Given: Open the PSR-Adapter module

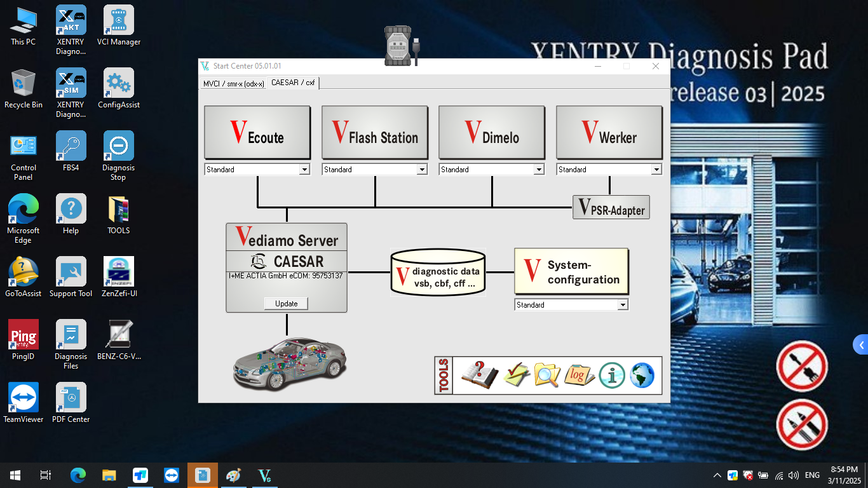Looking at the screenshot, I should [611, 207].
